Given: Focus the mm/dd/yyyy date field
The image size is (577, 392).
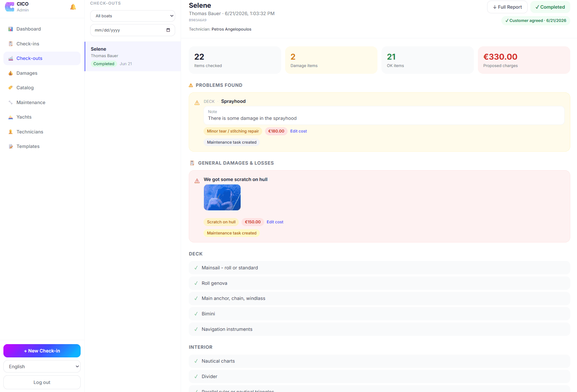Looking at the screenshot, I should [133, 30].
